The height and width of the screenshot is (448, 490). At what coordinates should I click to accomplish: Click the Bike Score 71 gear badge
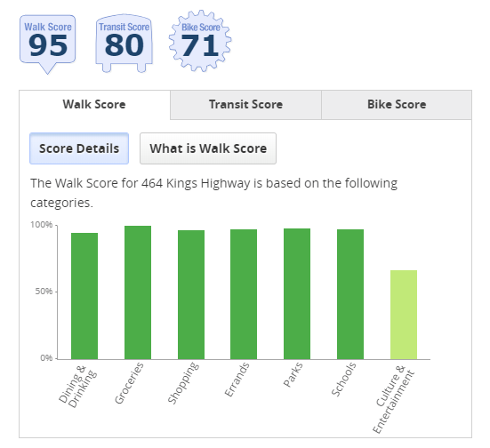click(x=200, y=41)
